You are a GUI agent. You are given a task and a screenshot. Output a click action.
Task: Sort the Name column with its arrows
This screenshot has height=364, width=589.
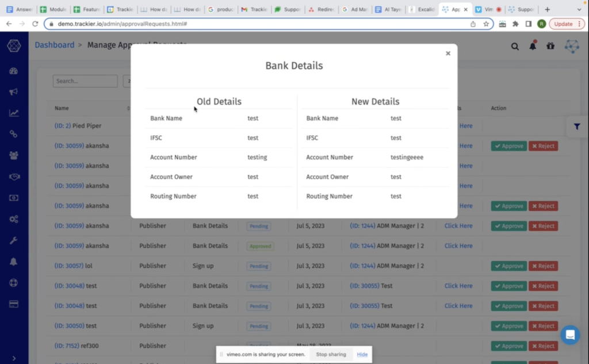[128, 108]
